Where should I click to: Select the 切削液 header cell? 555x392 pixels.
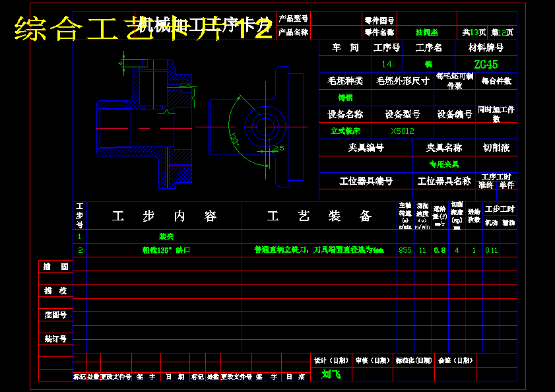[x=496, y=148]
